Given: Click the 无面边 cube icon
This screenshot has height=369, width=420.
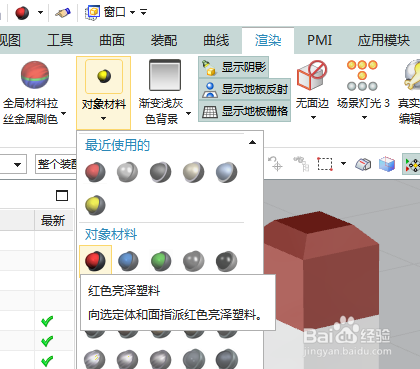Looking at the screenshot, I should [x=312, y=76].
